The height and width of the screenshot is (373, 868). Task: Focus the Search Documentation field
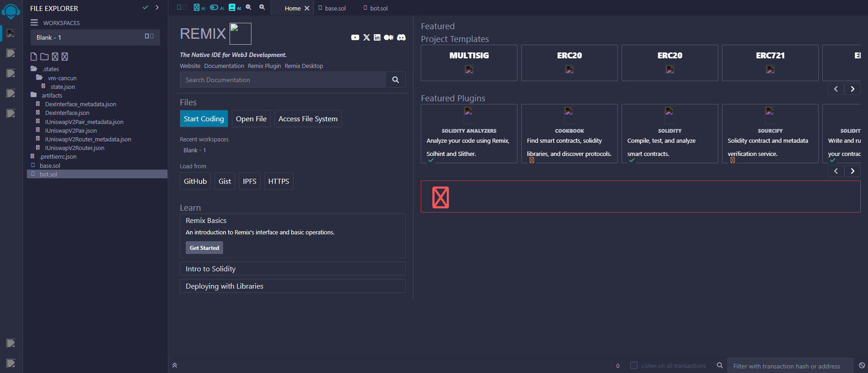pyautogui.click(x=282, y=80)
